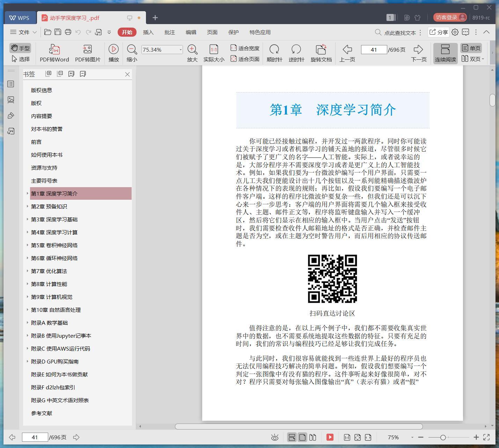Click the status bar zoom plus button
499x448 pixels.
pyautogui.click(x=476, y=437)
